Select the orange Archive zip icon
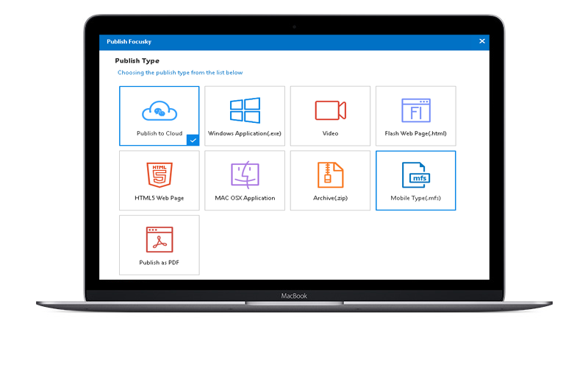588x368 pixels. pos(330,175)
